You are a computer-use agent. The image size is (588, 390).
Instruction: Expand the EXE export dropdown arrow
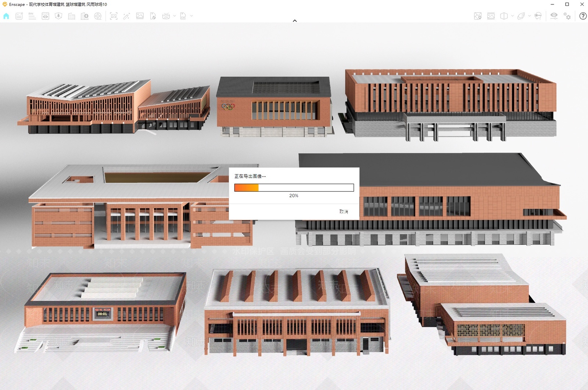[191, 16]
